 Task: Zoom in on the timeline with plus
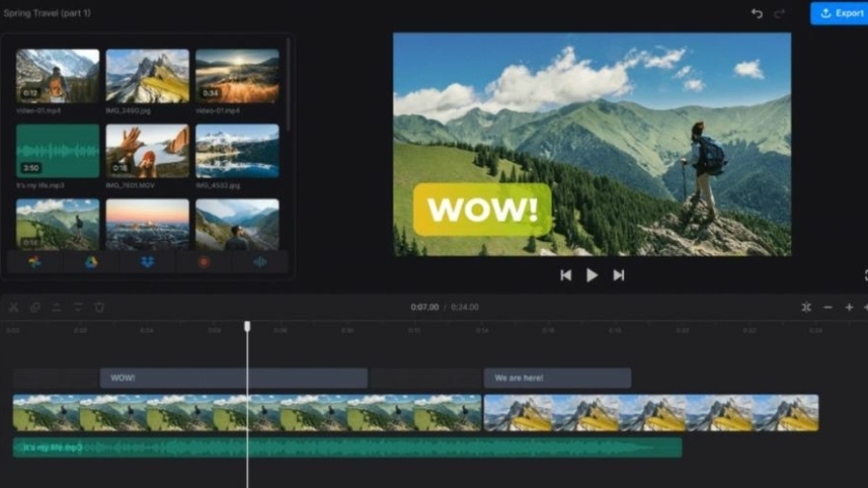coord(849,307)
